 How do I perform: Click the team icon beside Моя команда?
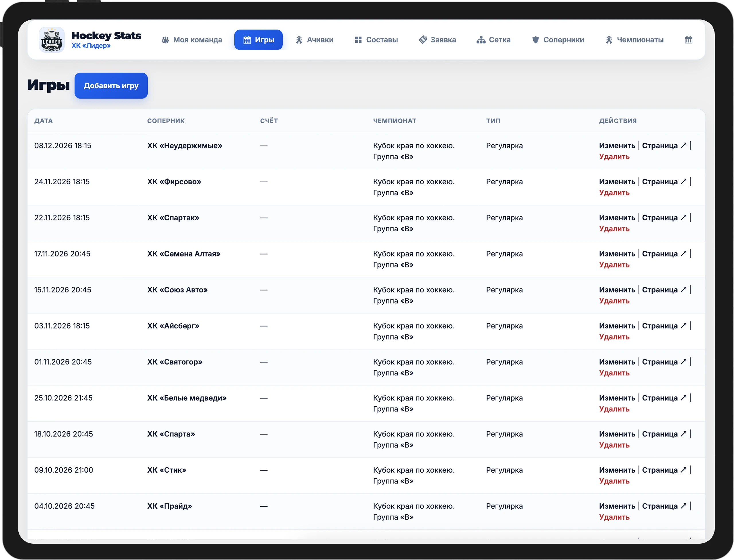(x=165, y=40)
